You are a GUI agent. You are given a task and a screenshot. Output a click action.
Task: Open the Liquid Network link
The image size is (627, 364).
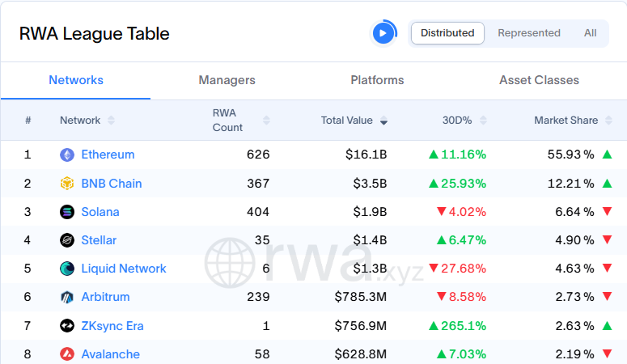(124, 269)
